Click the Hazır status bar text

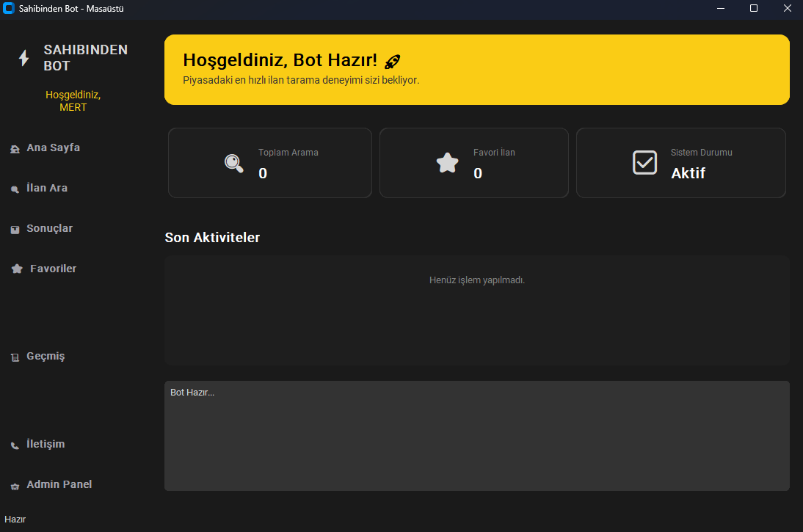15,520
